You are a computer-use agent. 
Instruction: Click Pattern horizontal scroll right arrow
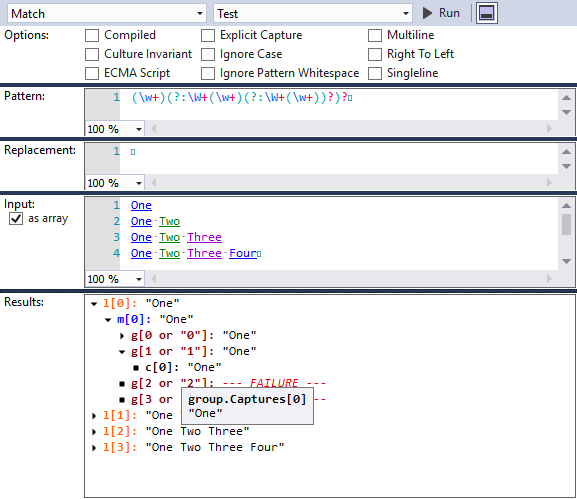[x=549, y=129]
